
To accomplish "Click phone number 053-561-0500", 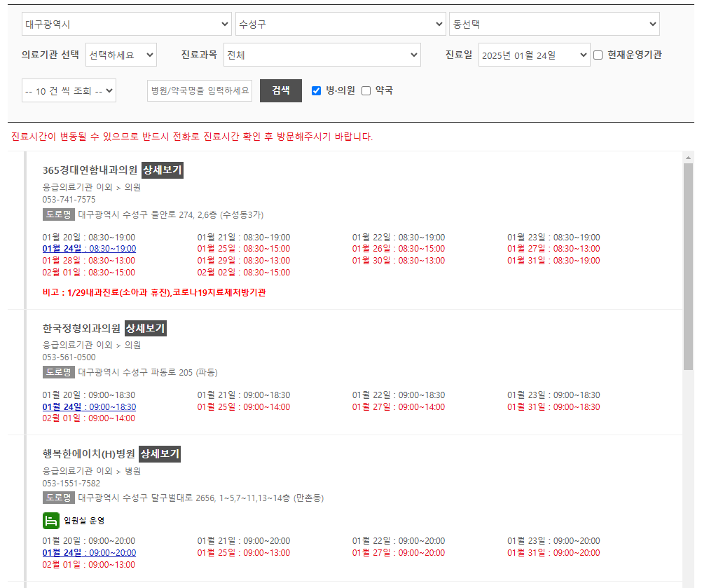I will pos(69,357).
